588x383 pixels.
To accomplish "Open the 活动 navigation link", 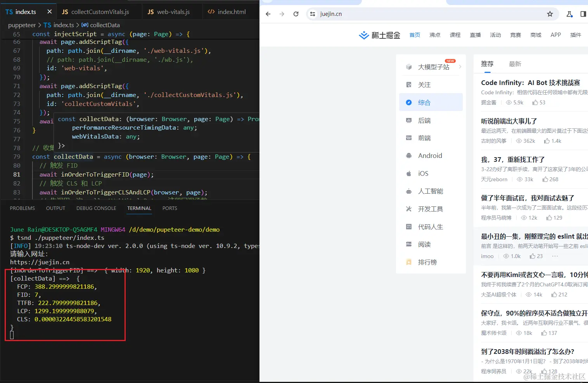I will [x=495, y=35].
